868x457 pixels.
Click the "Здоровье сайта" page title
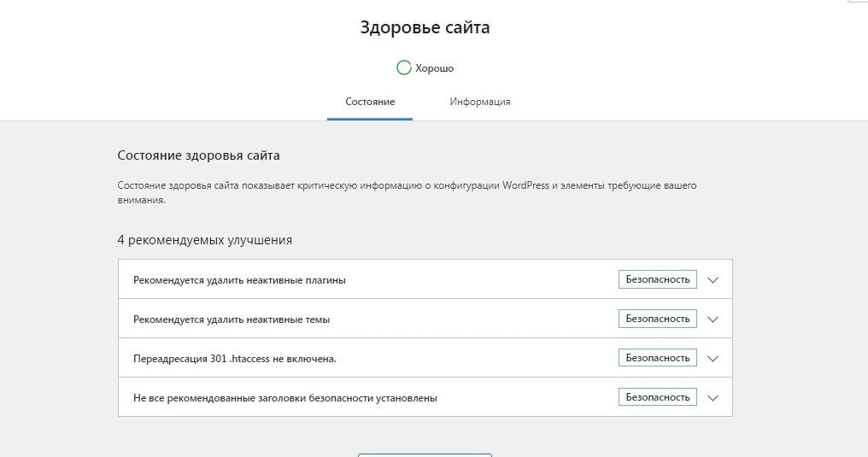coord(425,27)
